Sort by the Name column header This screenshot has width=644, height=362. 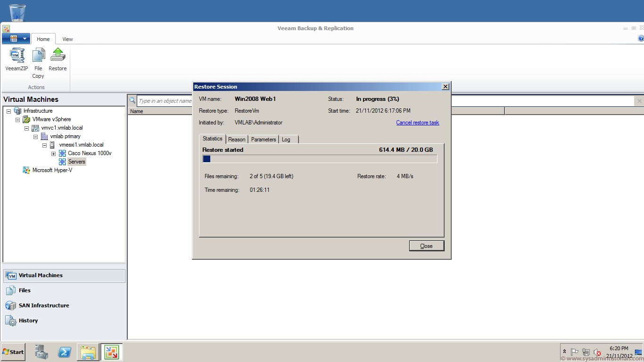(x=137, y=111)
